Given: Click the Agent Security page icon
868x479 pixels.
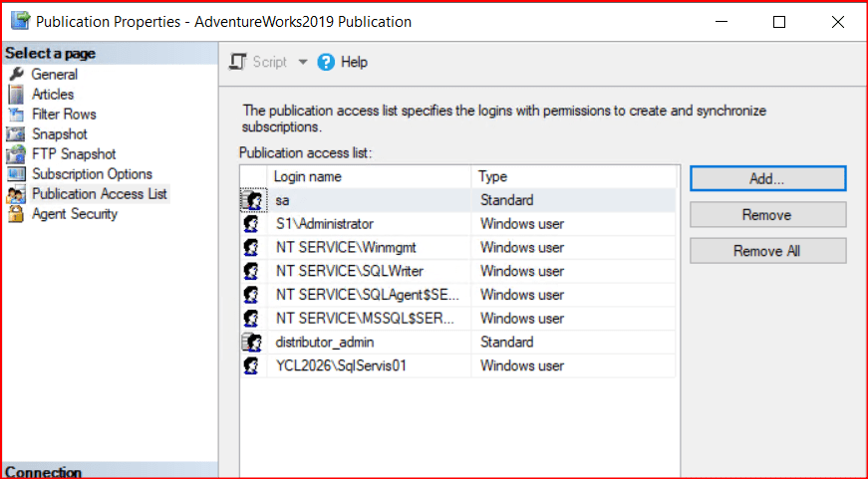Looking at the screenshot, I should (x=15, y=214).
